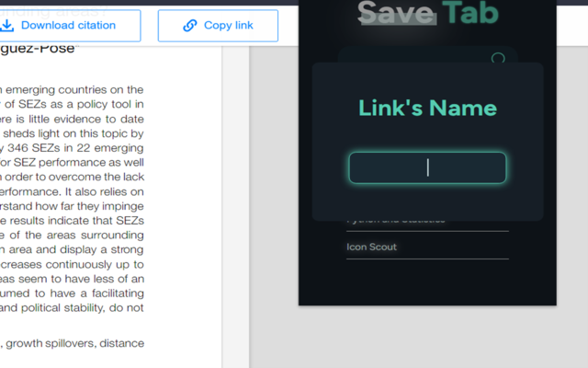This screenshot has height=368, width=588.
Task: Click the Save Tab title heading
Action: 428,13
